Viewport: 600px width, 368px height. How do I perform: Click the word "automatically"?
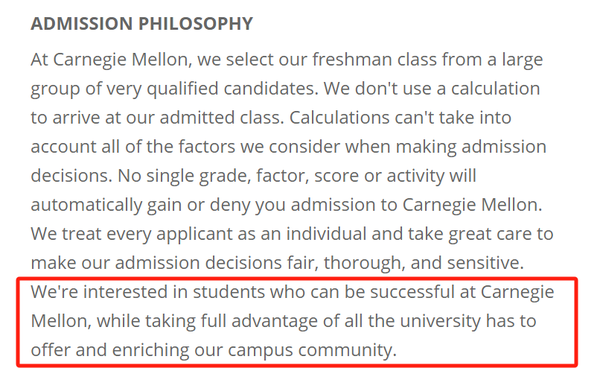pyautogui.click(x=86, y=205)
